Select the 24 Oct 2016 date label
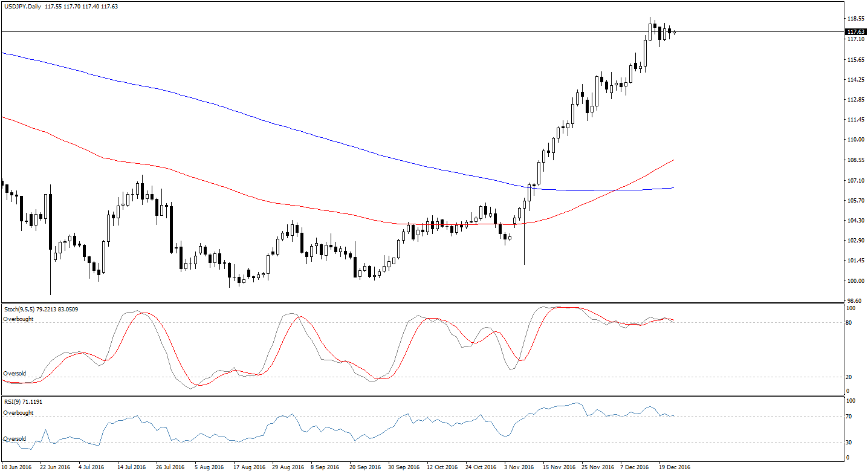868x474 pixels. coord(481,467)
